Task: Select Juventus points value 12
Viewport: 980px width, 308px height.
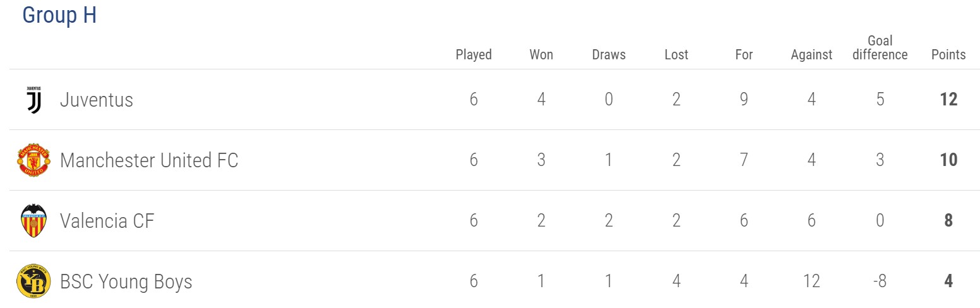Action: (948, 100)
